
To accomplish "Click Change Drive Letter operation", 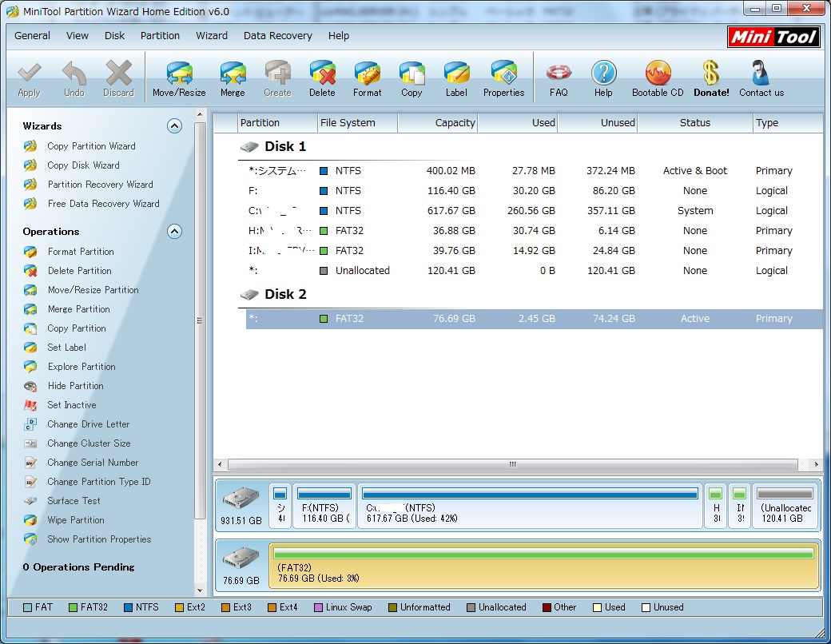I will [88, 424].
